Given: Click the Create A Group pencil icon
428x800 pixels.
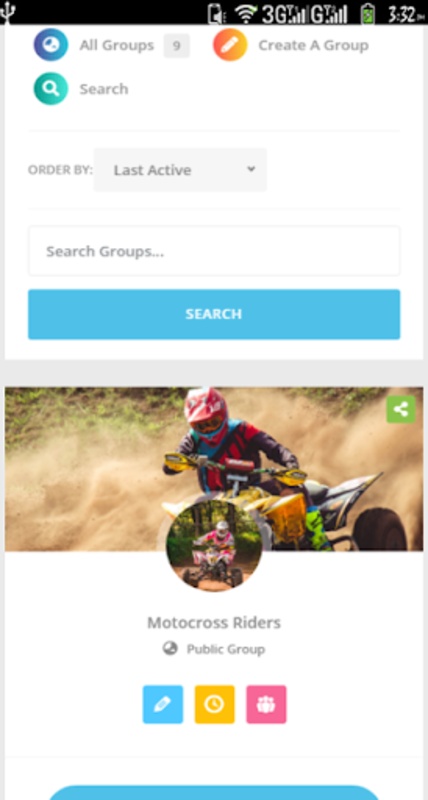Looking at the screenshot, I should click(x=230, y=45).
